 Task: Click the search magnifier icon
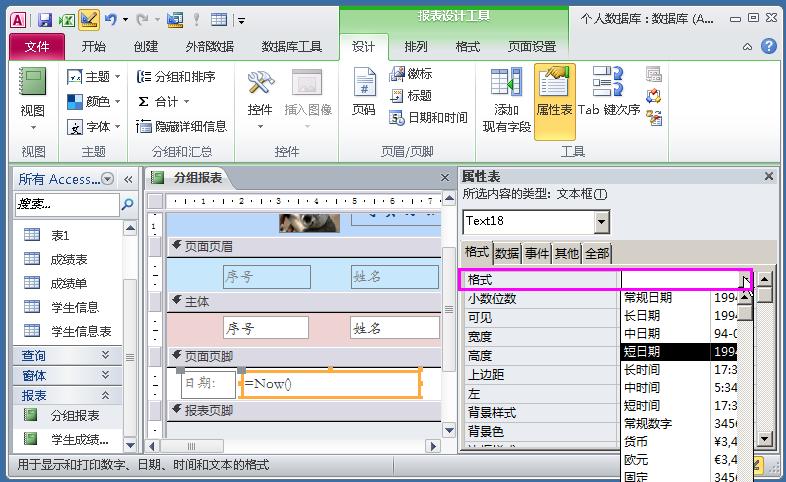pyautogui.click(x=127, y=204)
